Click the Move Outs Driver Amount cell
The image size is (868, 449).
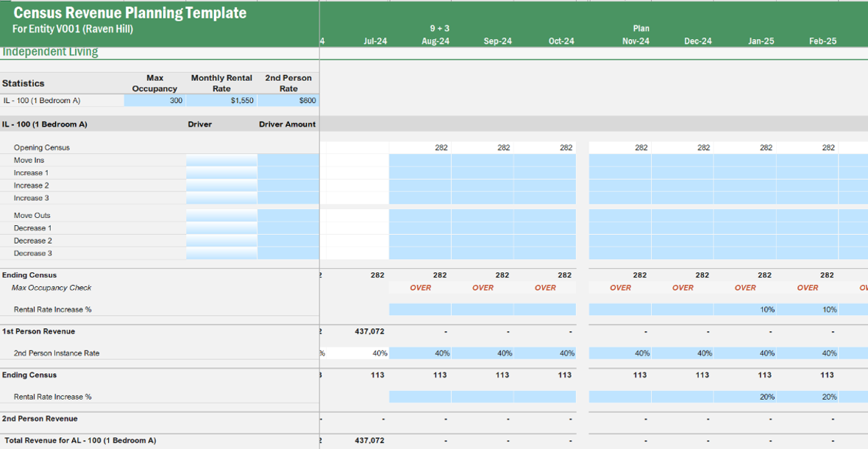(x=288, y=216)
